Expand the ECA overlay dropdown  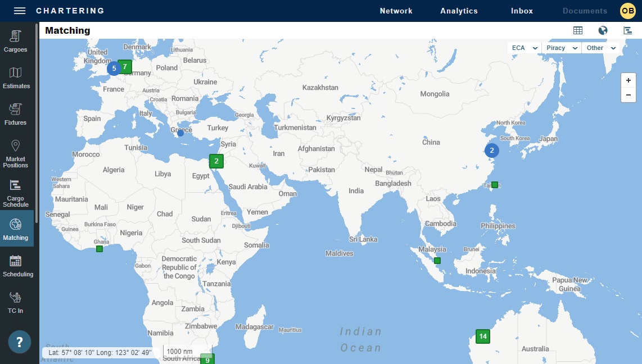(x=523, y=48)
